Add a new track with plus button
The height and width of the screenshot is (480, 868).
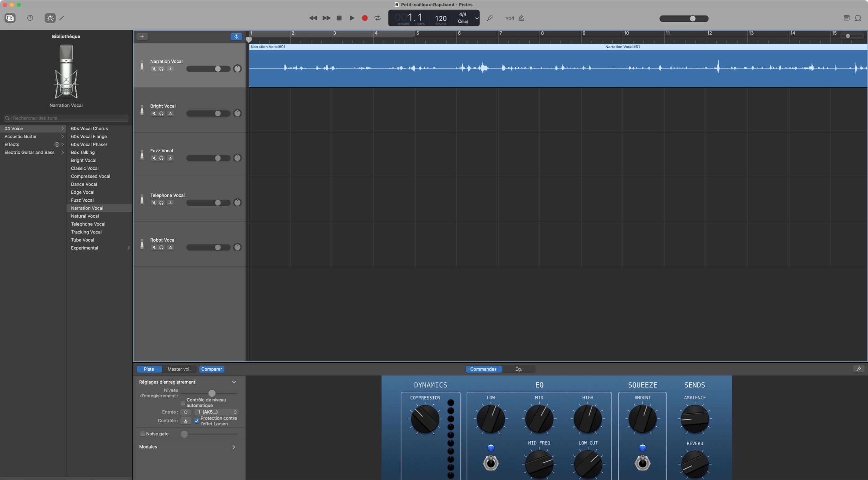142,37
